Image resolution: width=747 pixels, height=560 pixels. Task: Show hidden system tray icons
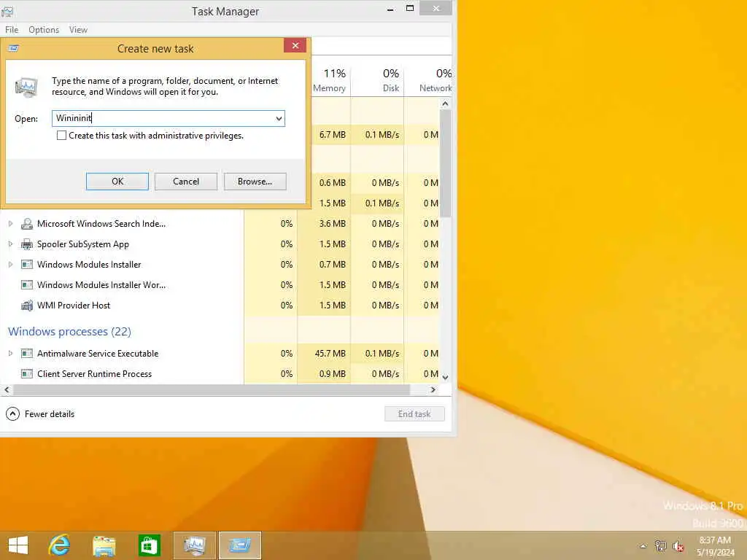643,546
